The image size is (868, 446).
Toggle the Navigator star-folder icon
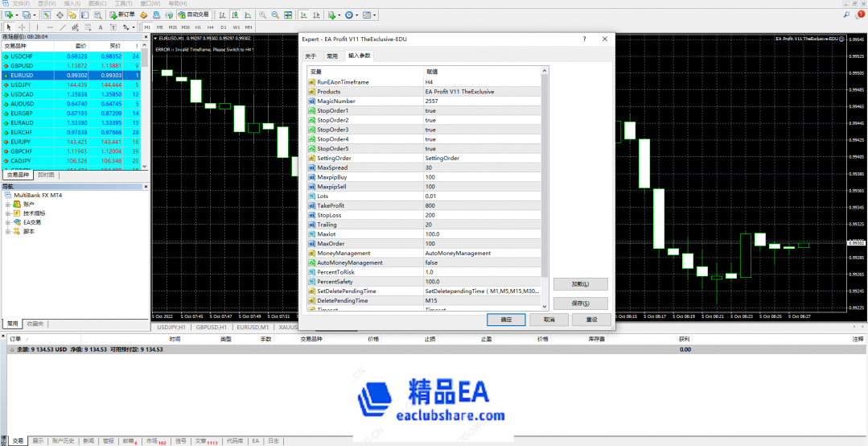pyautogui.click(x=72, y=15)
